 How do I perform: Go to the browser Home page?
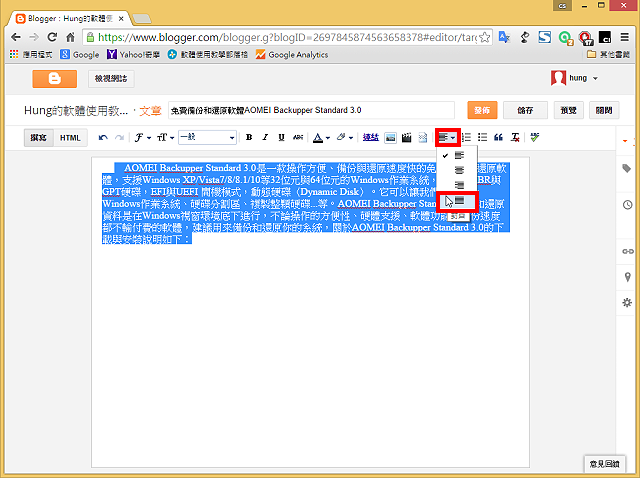[70, 37]
